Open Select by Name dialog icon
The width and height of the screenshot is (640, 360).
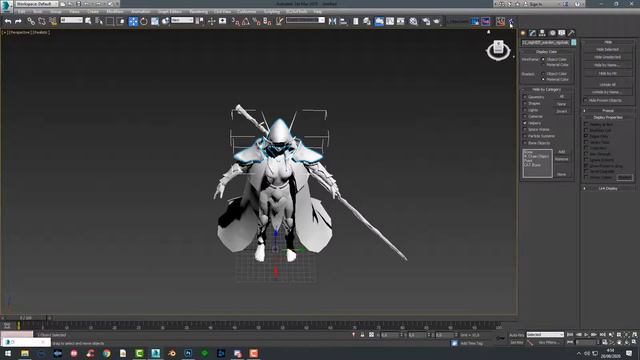point(99,21)
